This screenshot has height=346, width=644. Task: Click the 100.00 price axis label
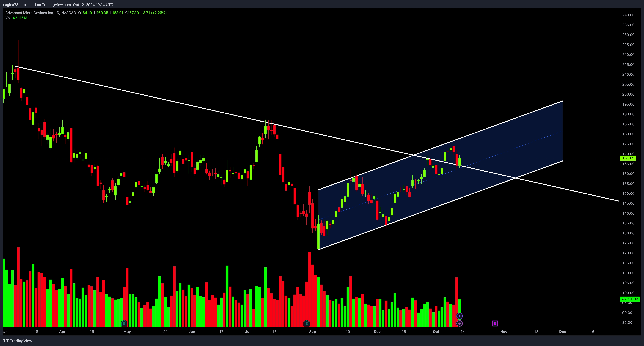(628, 293)
